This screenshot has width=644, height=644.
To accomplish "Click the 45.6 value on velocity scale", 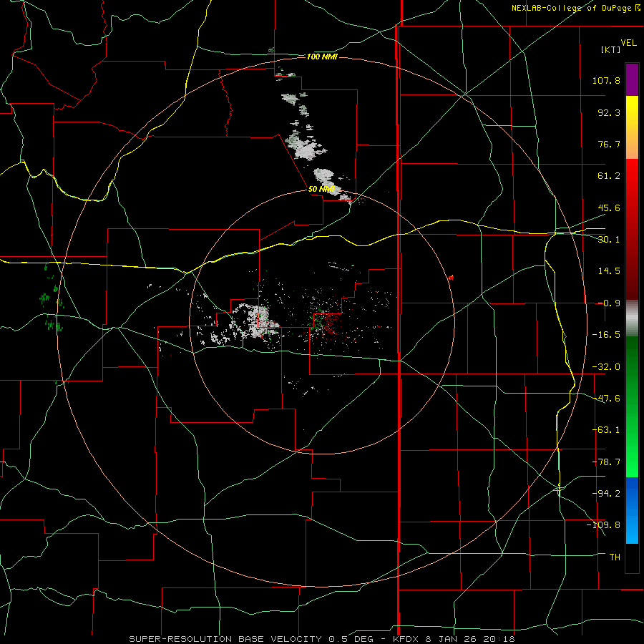I will coord(609,208).
